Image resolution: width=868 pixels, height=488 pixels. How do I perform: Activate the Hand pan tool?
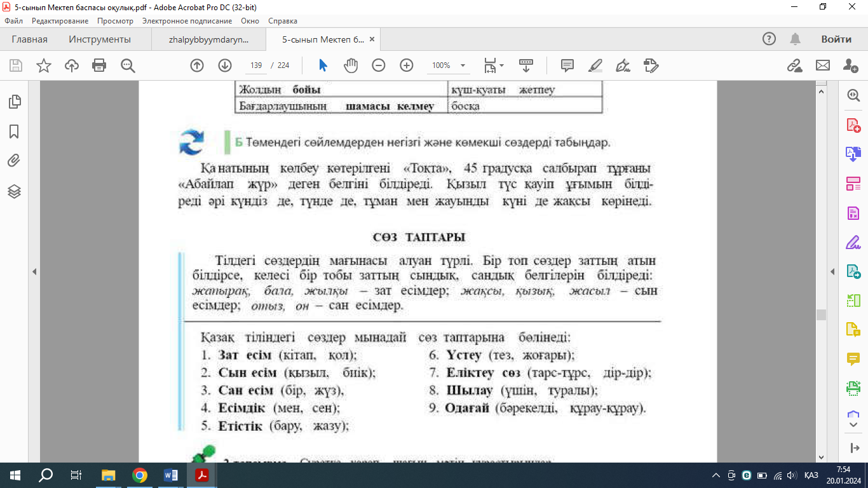click(x=351, y=65)
